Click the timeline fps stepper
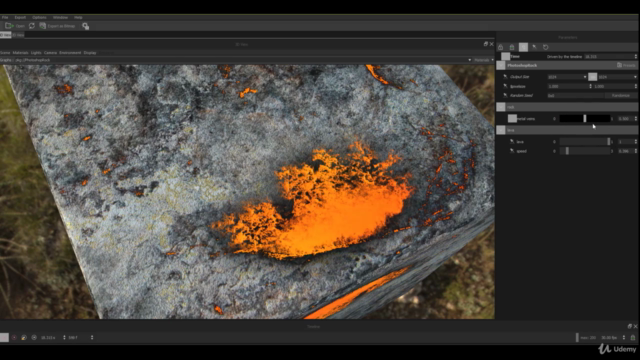 click(x=624, y=338)
